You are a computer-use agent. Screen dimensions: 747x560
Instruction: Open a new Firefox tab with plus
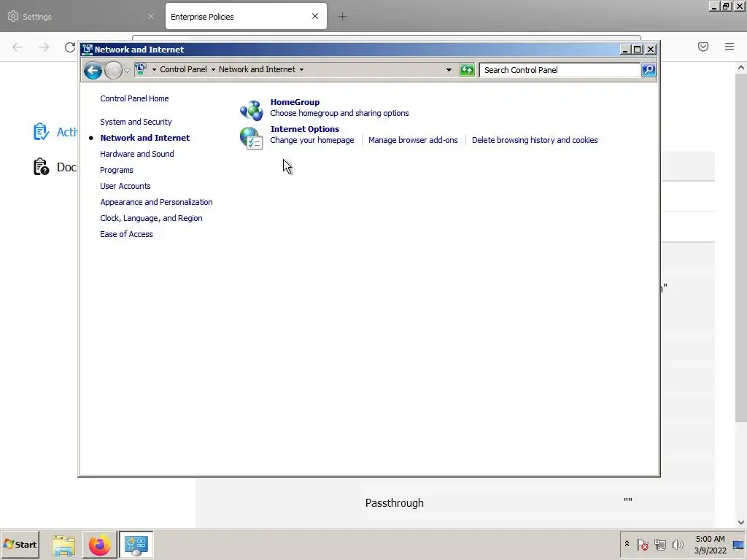click(343, 17)
